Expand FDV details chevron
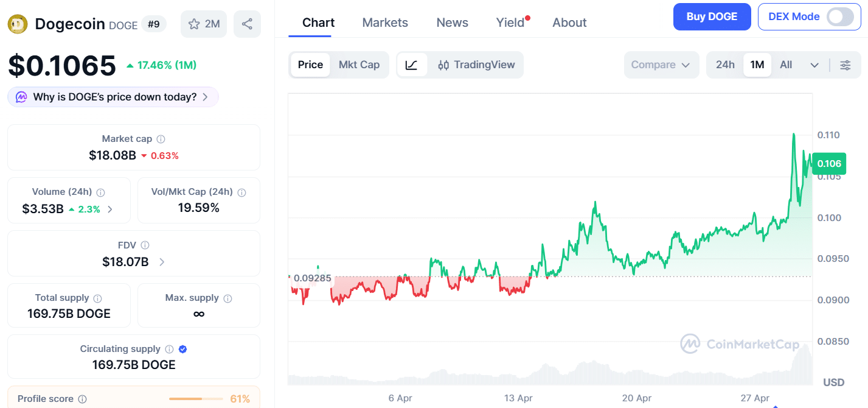 [x=162, y=262]
